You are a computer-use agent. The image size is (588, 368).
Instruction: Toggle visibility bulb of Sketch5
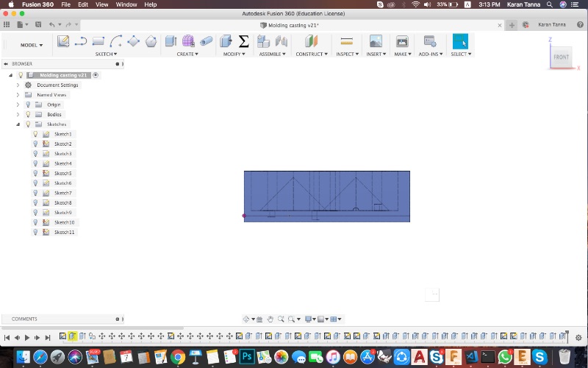pyautogui.click(x=35, y=173)
